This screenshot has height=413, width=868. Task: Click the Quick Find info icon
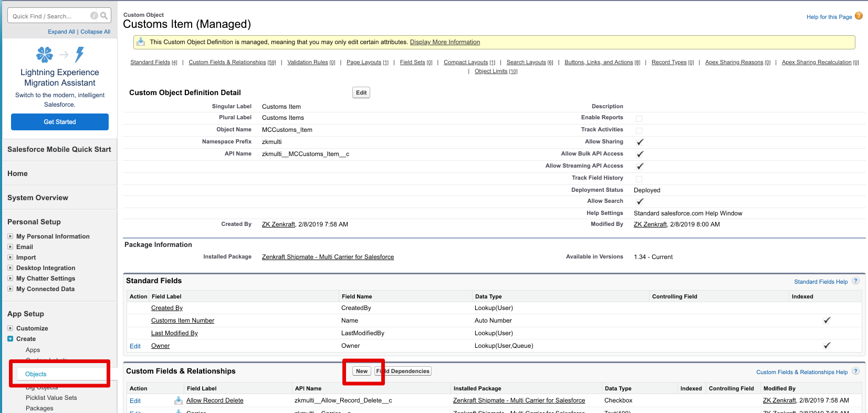click(94, 16)
